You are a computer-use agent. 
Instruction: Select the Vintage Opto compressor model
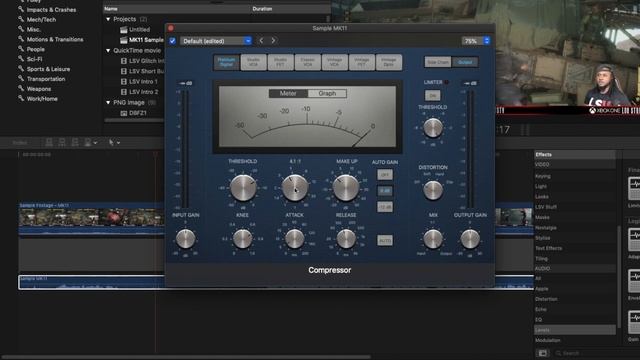pyautogui.click(x=389, y=62)
